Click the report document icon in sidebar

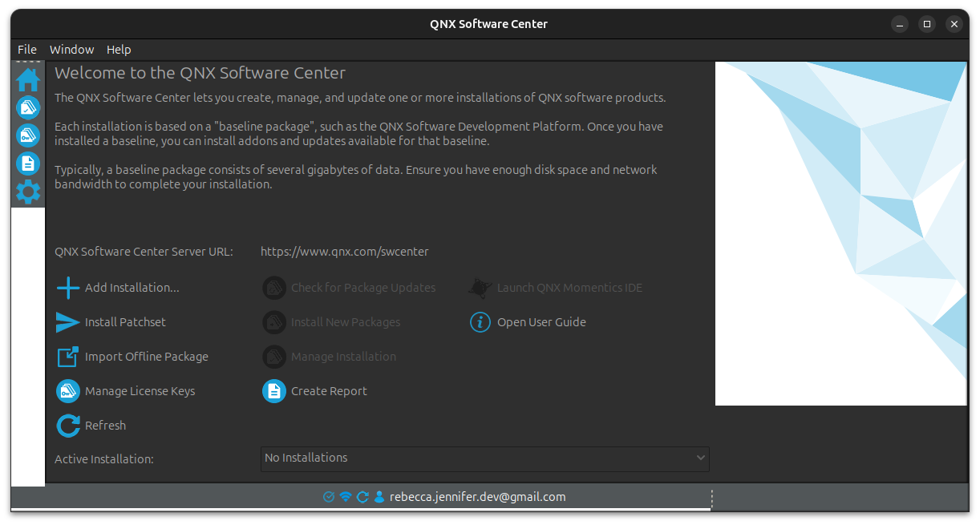click(28, 164)
